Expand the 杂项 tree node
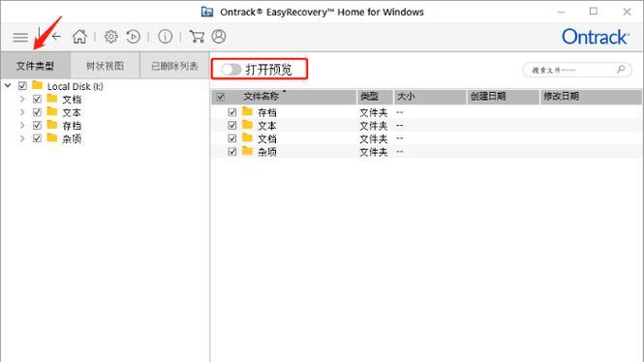644x362 pixels. pos(22,138)
